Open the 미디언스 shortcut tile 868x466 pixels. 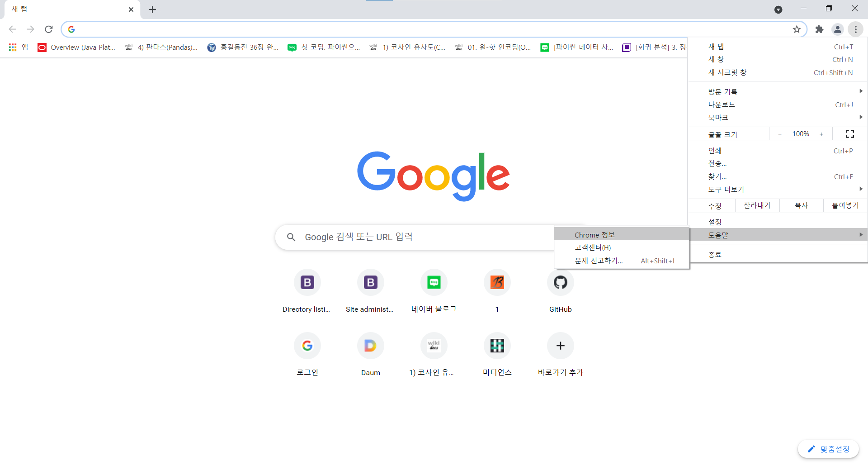coord(497,355)
